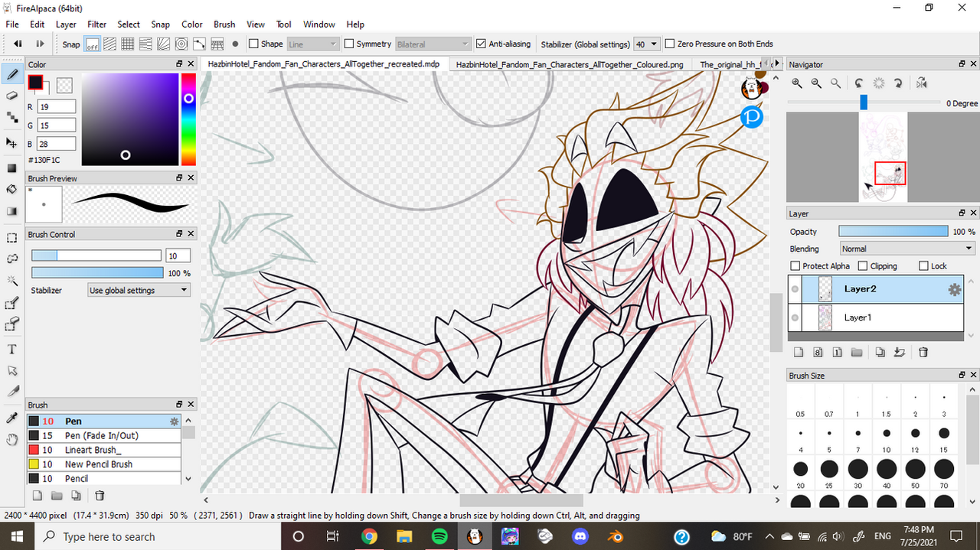This screenshot has width=980, height=550.
Task: Click the red color R value field
Action: point(57,107)
